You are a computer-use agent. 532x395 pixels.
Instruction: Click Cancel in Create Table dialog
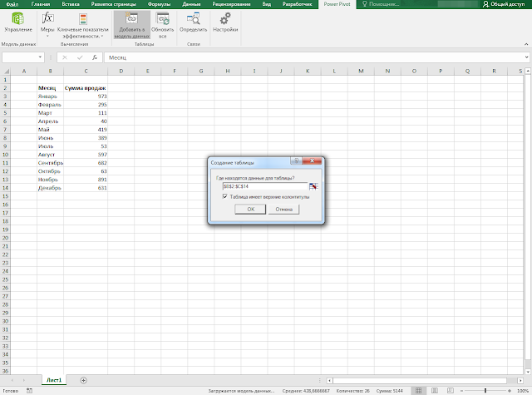[283, 210]
